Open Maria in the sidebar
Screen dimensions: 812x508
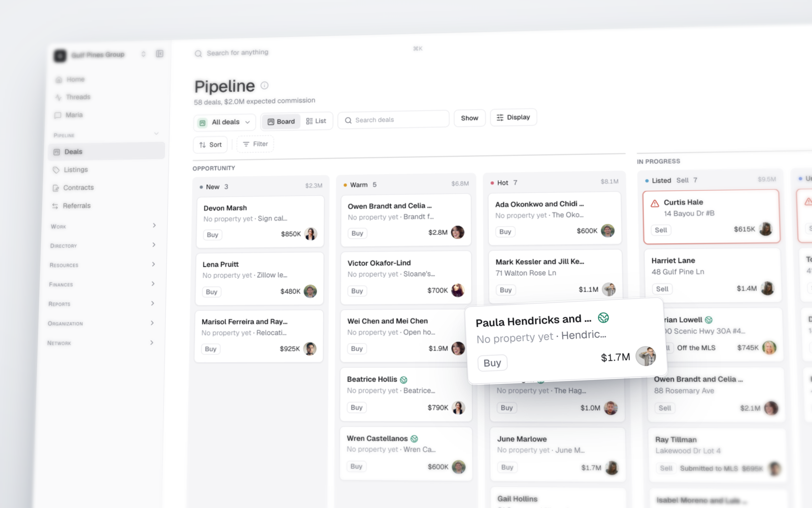74,115
